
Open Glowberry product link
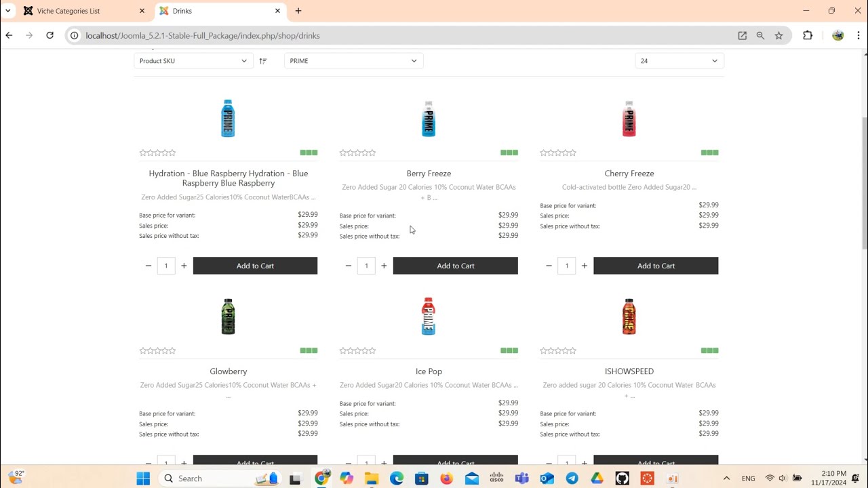[x=229, y=371]
